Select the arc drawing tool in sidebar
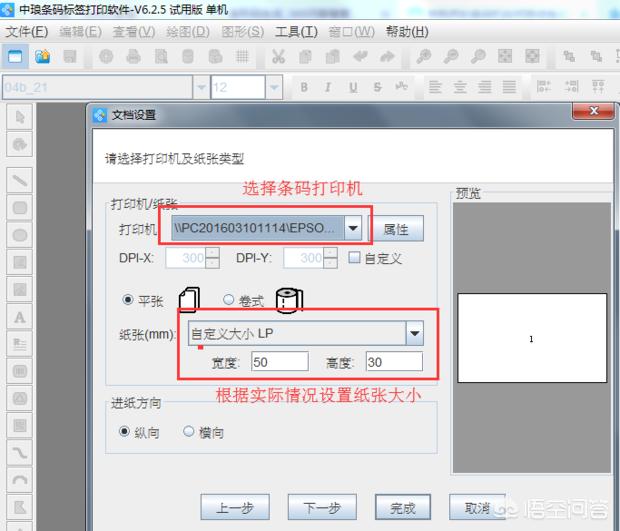 (x=20, y=480)
